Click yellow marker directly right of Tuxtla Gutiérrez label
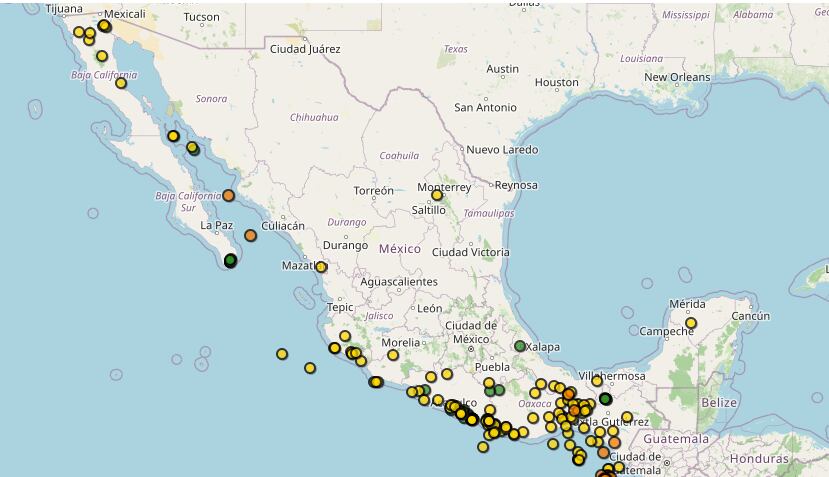Image resolution: width=829 pixels, height=477 pixels. pos(627,417)
